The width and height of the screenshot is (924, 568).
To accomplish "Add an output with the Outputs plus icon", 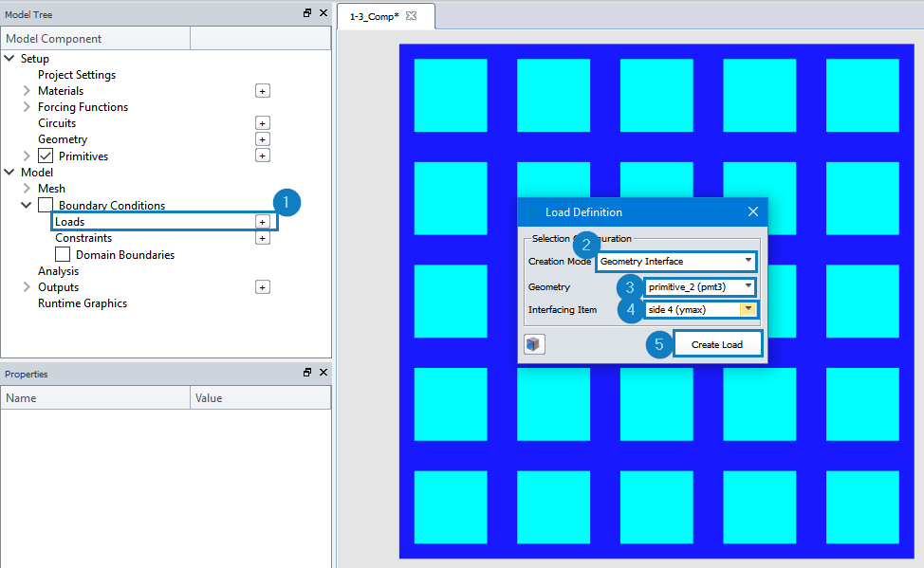I will point(262,287).
